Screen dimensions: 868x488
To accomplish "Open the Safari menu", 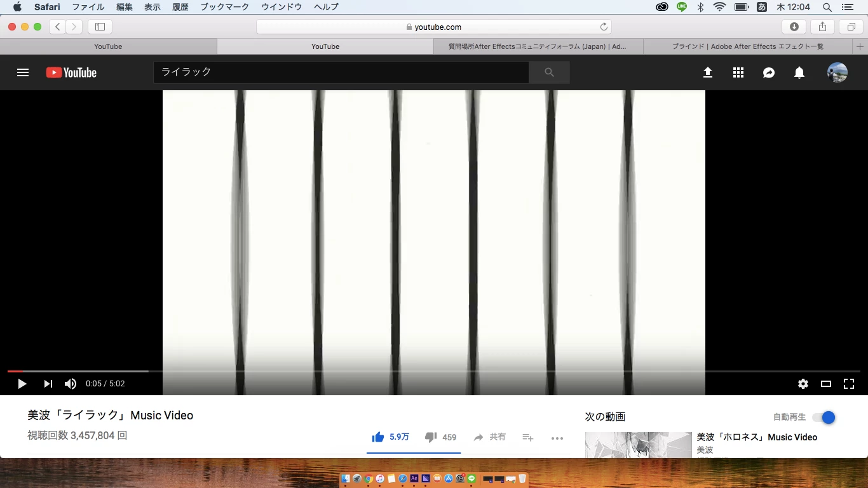I will [x=47, y=7].
